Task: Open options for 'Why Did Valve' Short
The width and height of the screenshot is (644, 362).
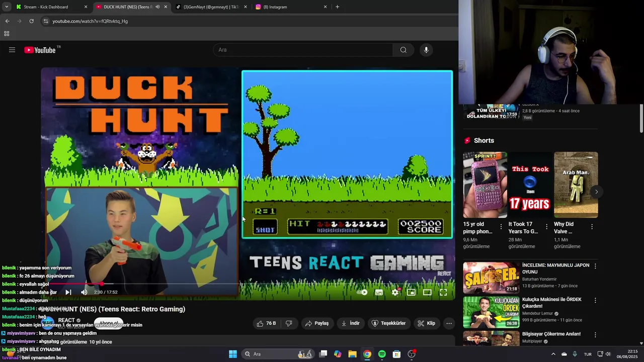Action: (x=592, y=227)
